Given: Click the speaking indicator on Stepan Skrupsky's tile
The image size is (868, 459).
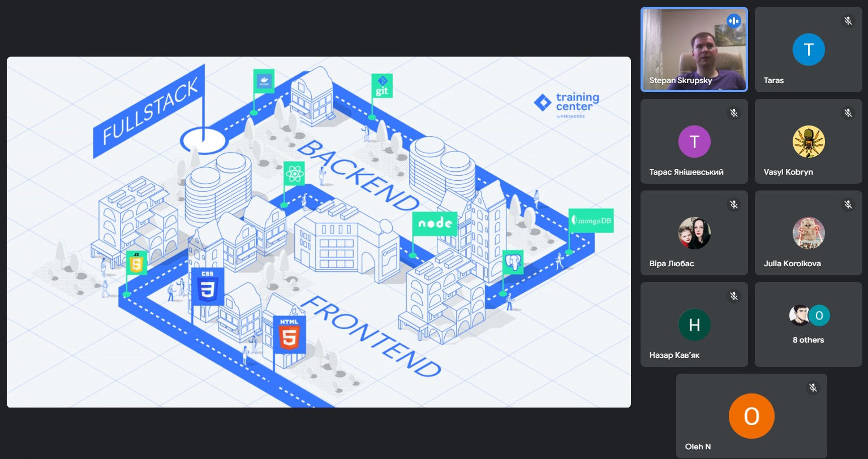Looking at the screenshot, I should point(734,21).
